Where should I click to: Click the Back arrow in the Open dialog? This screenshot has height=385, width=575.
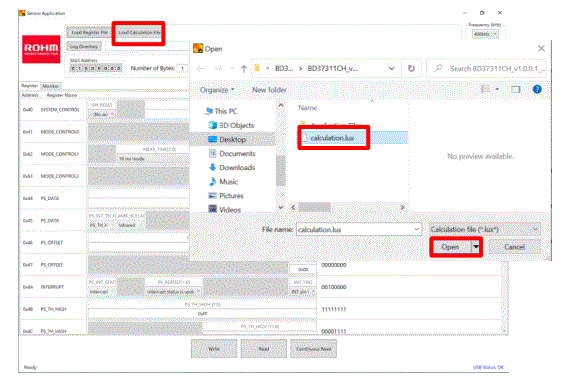pos(200,69)
